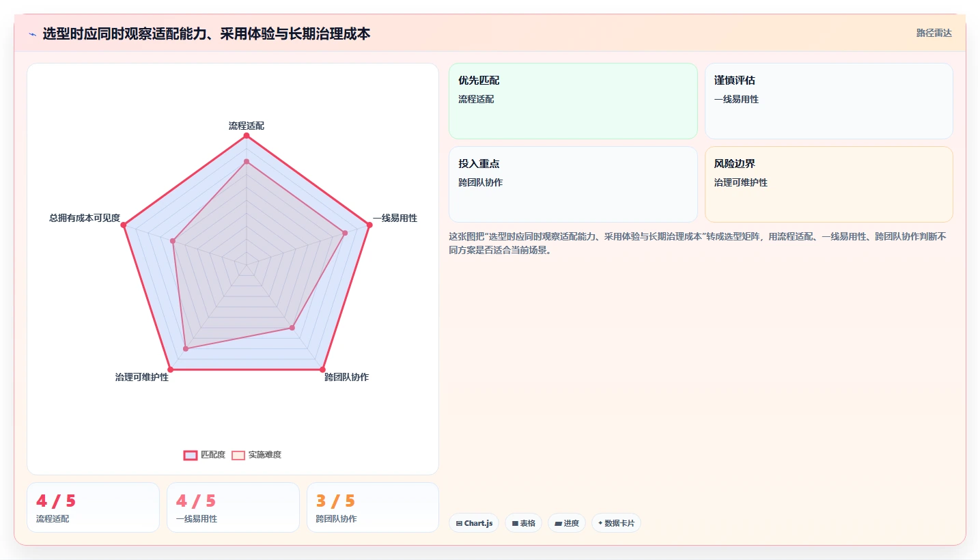Select the 进度 tag chip

567,523
